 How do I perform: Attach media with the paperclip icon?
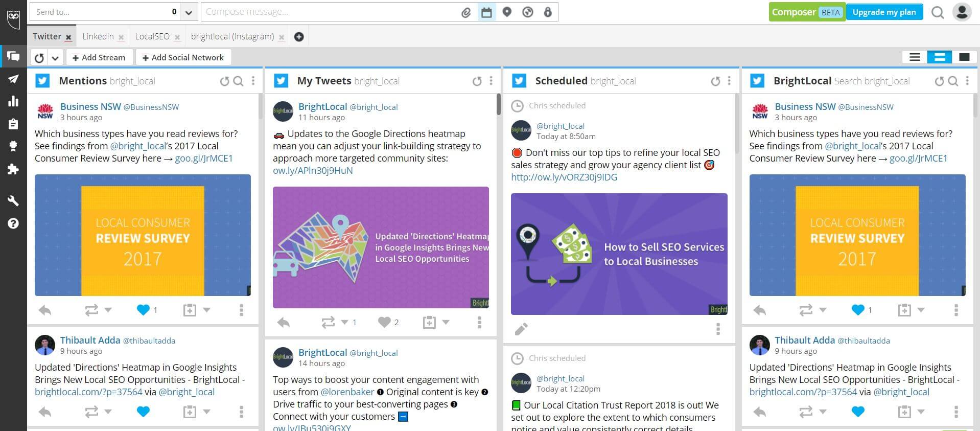click(466, 12)
